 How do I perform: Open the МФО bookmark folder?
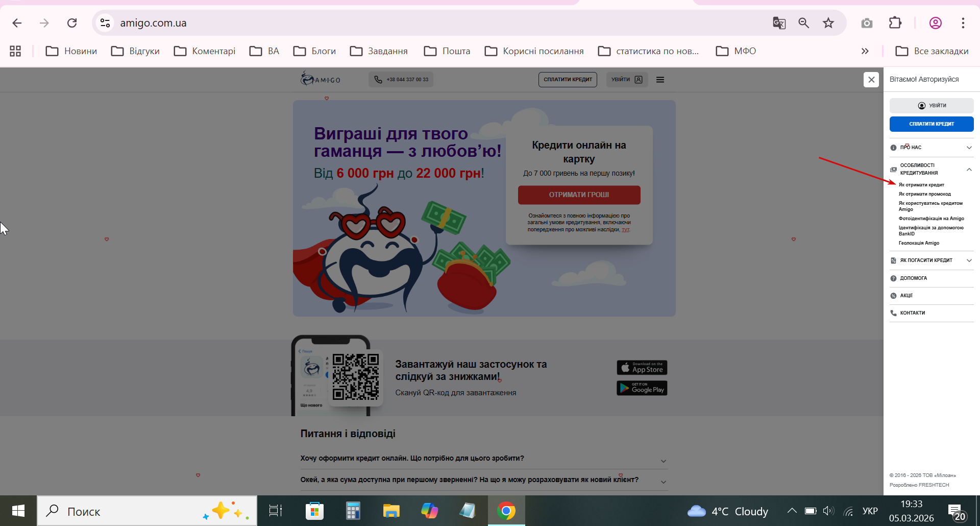click(736, 51)
